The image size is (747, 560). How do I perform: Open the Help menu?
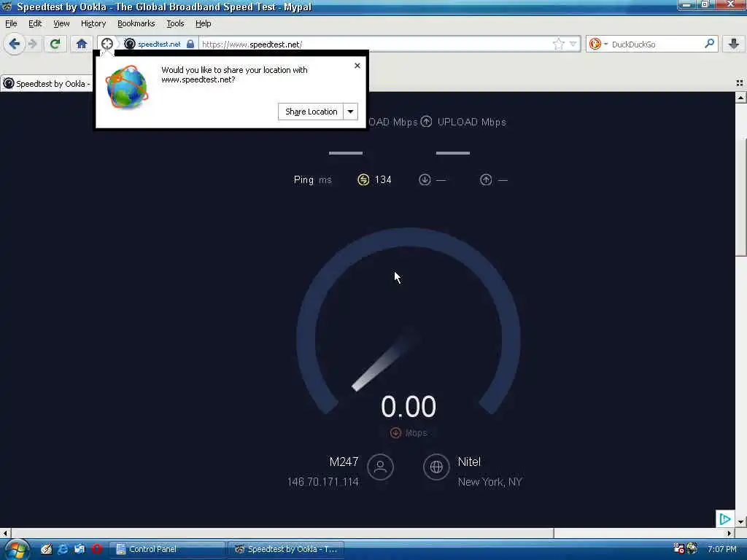(x=203, y=23)
